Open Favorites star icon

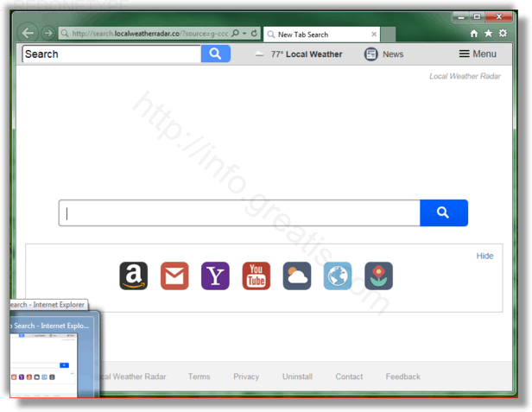pos(488,34)
